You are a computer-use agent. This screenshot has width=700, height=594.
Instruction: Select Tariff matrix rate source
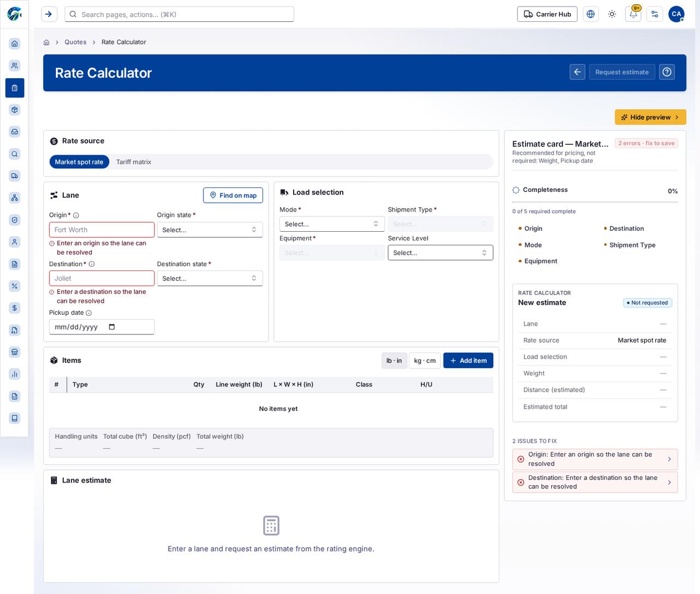133,162
